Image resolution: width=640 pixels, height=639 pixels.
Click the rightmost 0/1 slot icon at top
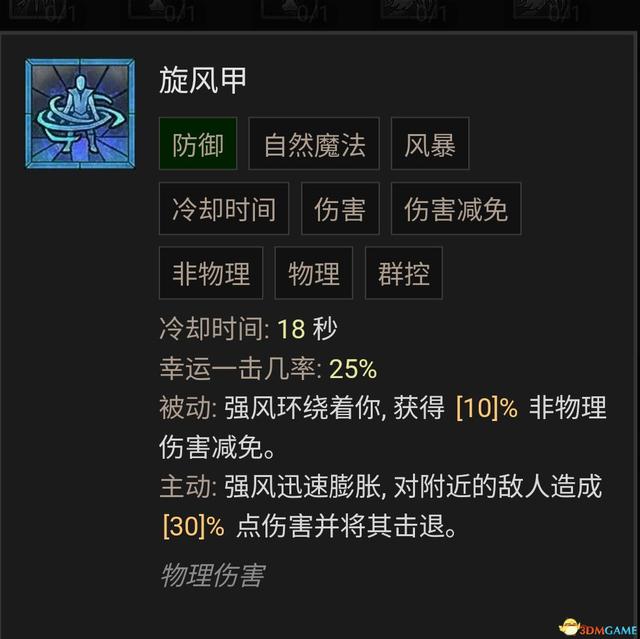tap(547, 10)
